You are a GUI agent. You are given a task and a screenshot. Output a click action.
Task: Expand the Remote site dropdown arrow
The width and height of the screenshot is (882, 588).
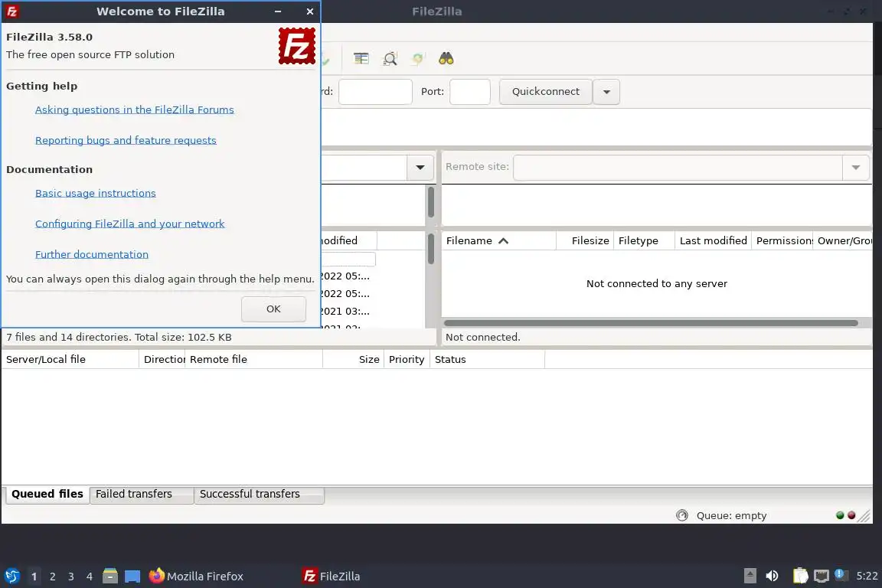pyautogui.click(x=855, y=168)
